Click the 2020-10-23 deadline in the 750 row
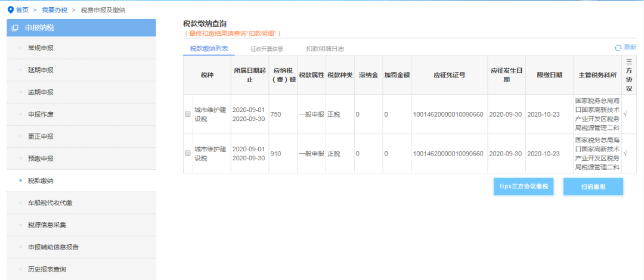This screenshot has width=644, height=280. click(543, 114)
